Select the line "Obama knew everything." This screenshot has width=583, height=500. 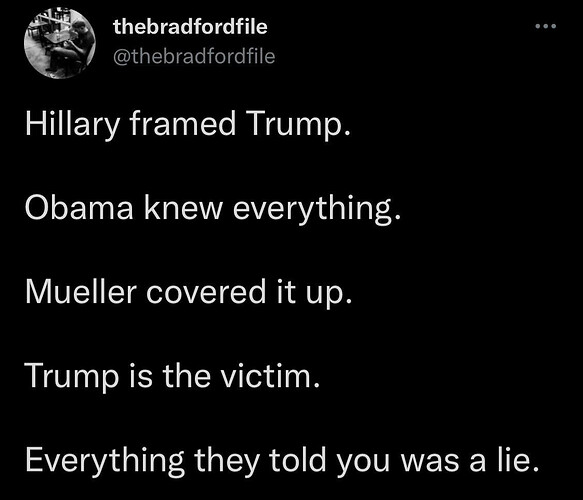tap(213, 209)
